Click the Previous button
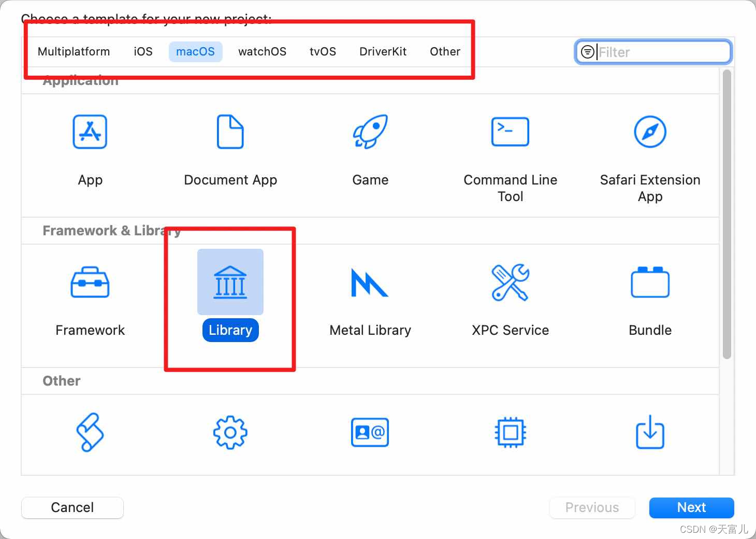The image size is (756, 539). [x=592, y=507]
